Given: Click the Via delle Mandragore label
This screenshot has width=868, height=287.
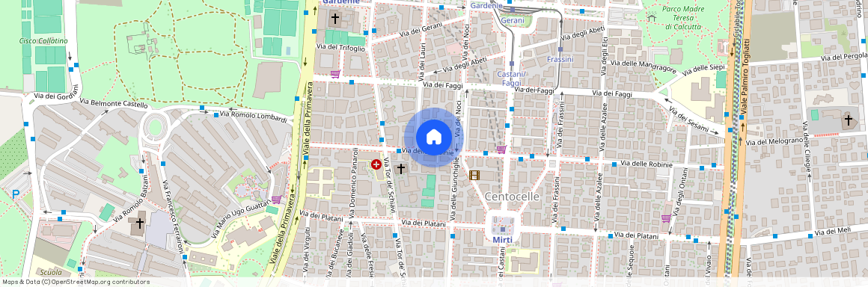Looking at the screenshot, I should (x=644, y=67).
